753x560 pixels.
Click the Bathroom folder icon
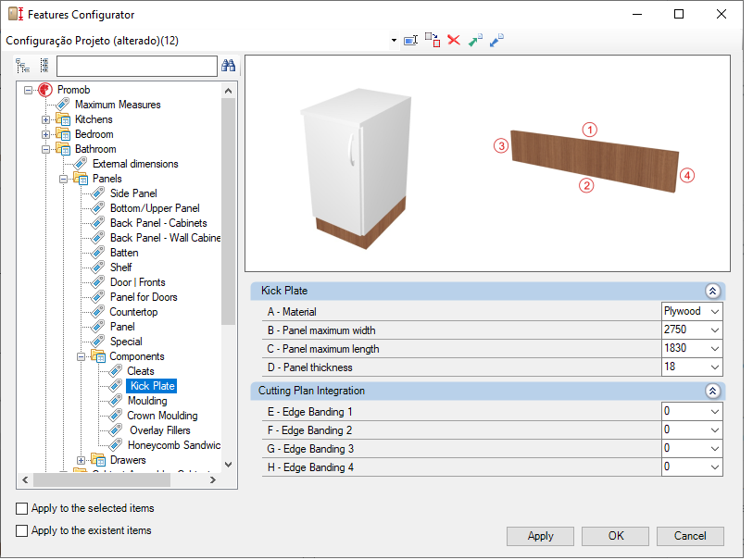[63, 149]
